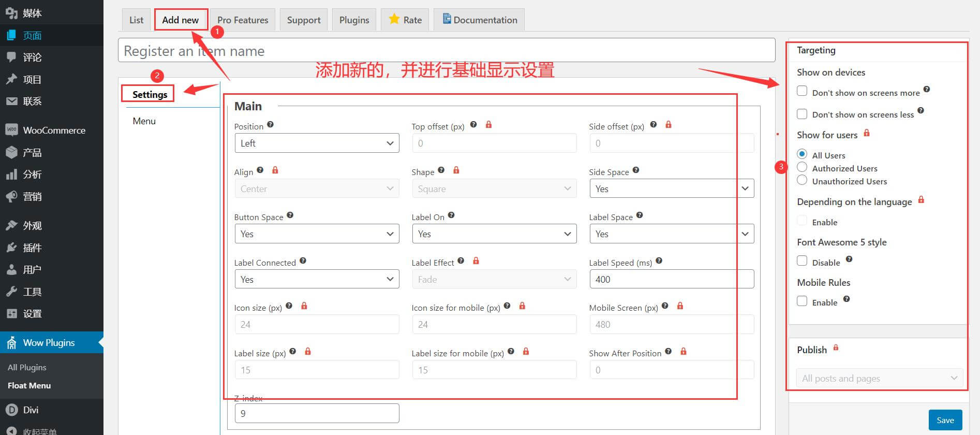Click the lock icon next to Top offset
This screenshot has height=435, width=980.
[x=488, y=125]
